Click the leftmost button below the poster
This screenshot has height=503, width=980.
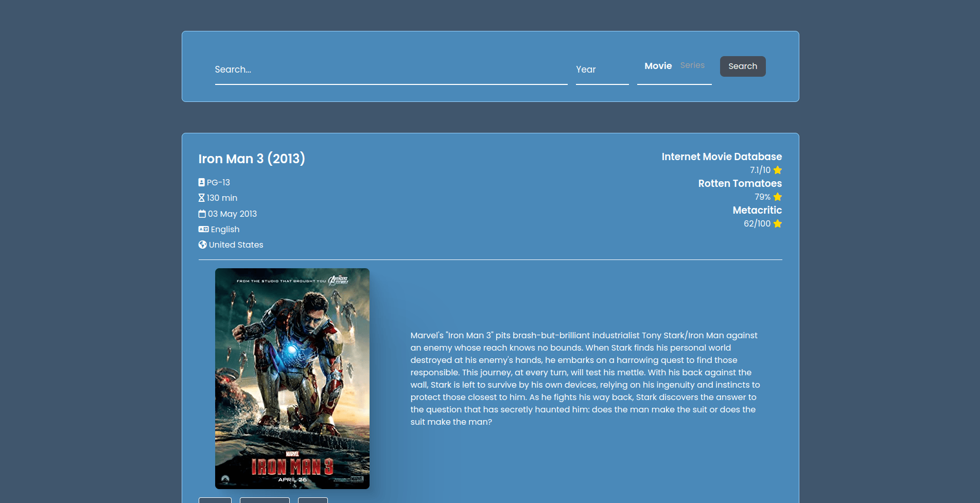(215, 500)
